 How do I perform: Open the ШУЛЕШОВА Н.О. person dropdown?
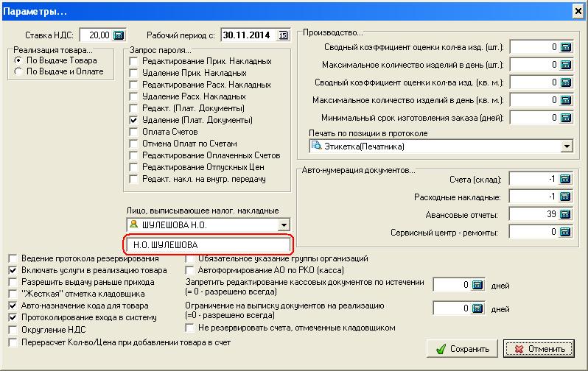pos(284,225)
